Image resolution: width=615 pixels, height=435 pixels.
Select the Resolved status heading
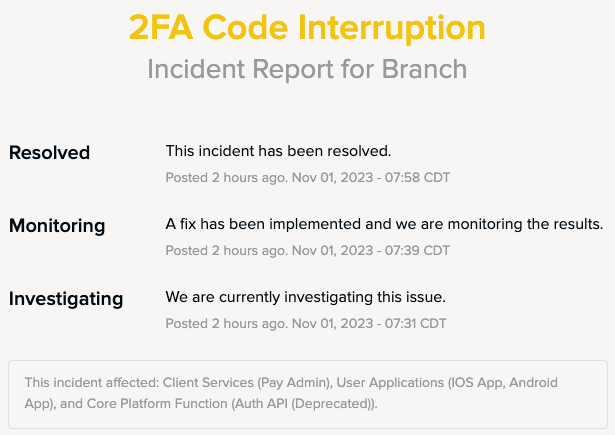click(x=49, y=153)
